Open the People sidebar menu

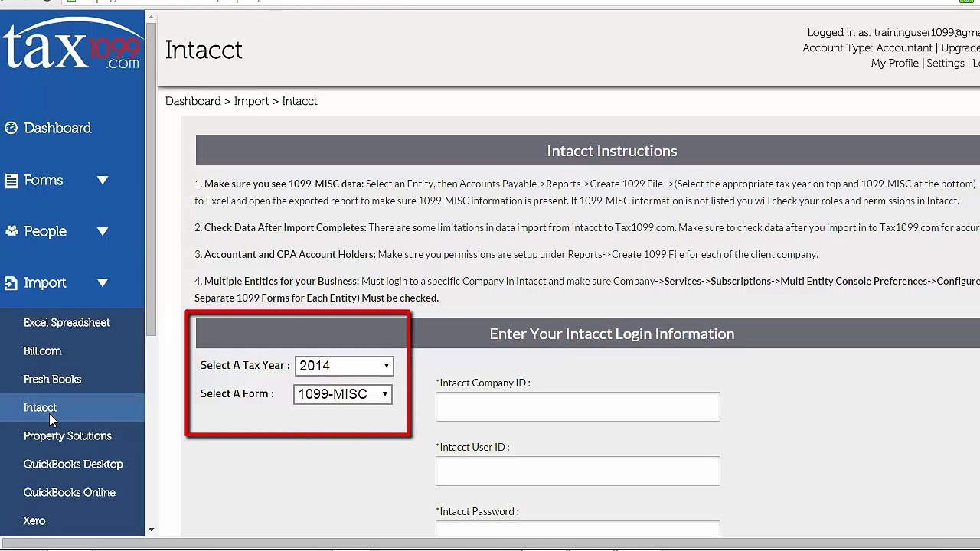[x=45, y=231]
